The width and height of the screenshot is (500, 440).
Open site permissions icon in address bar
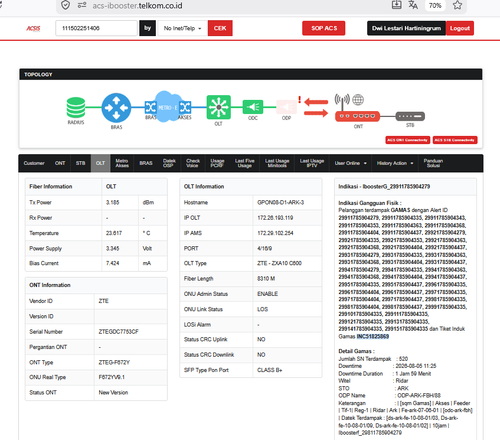pyautogui.click(x=82, y=5)
